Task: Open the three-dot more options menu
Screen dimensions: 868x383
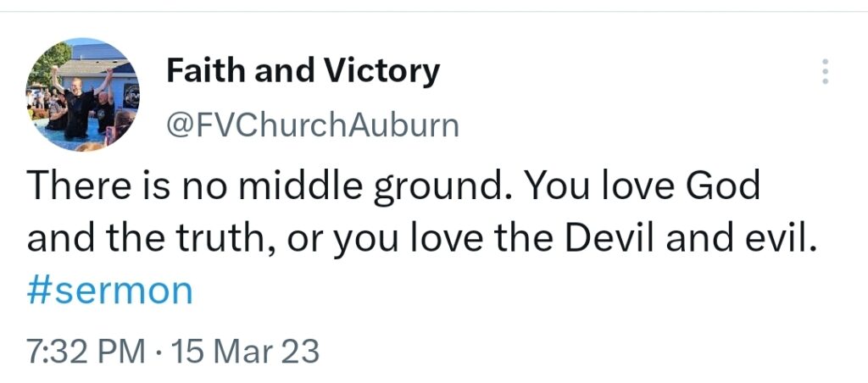Action: [x=826, y=71]
